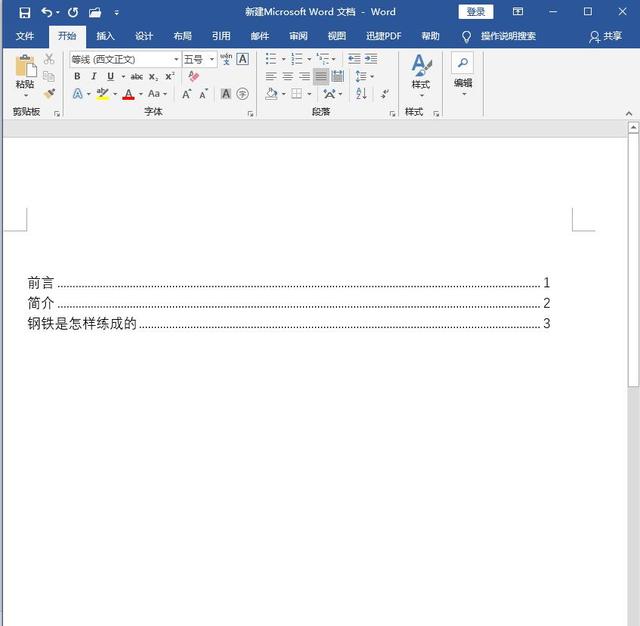The height and width of the screenshot is (626, 640).
Task: Switch to the 引用 tab
Action: tap(221, 36)
